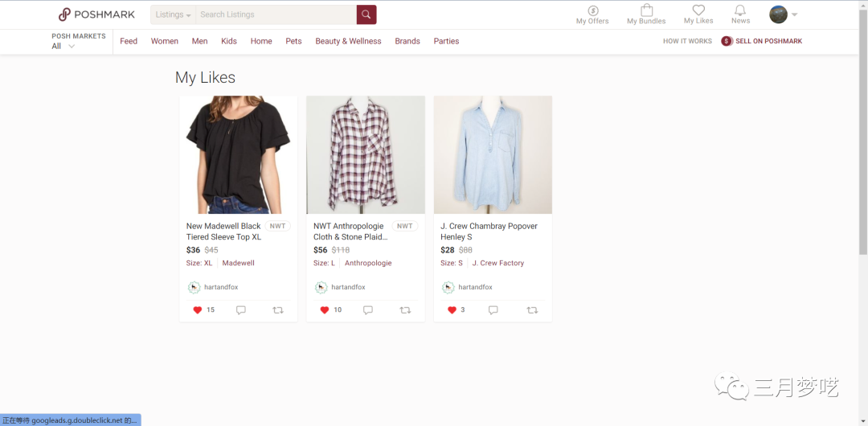868x426 pixels.
Task: Open the Home category
Action: pos(261,41)
